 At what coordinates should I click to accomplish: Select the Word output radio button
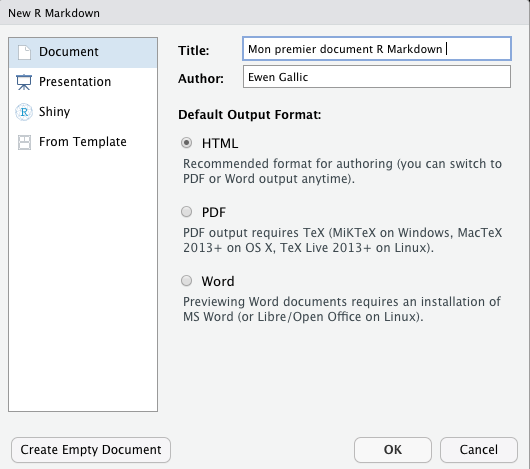(x=186, y=280)
